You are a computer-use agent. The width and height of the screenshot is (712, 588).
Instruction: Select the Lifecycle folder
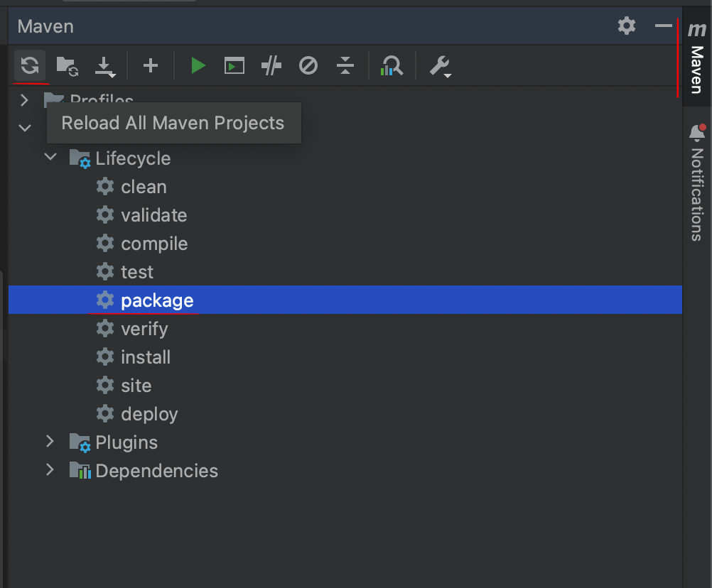pyautogui.click(x=120, y=158)
